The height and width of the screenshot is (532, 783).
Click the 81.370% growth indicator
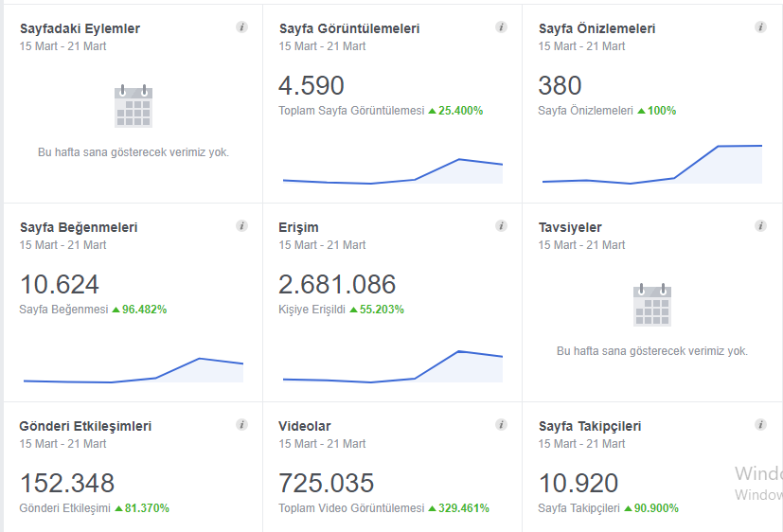tap(142, 508)
